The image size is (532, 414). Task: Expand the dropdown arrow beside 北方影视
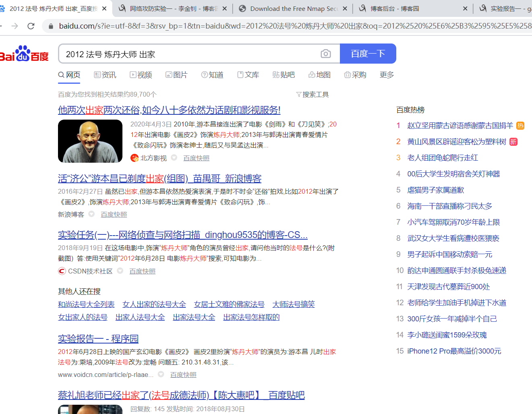pos(174,157)
